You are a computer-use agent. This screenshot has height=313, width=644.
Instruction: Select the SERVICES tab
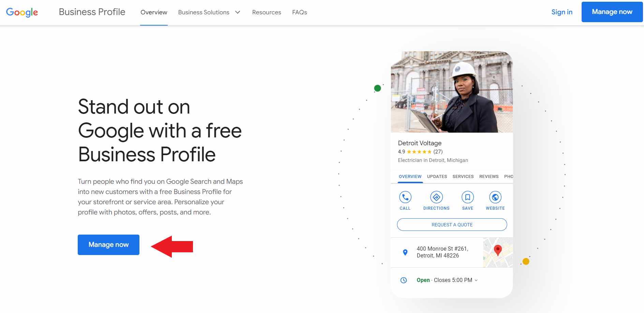tap(463, 176)
